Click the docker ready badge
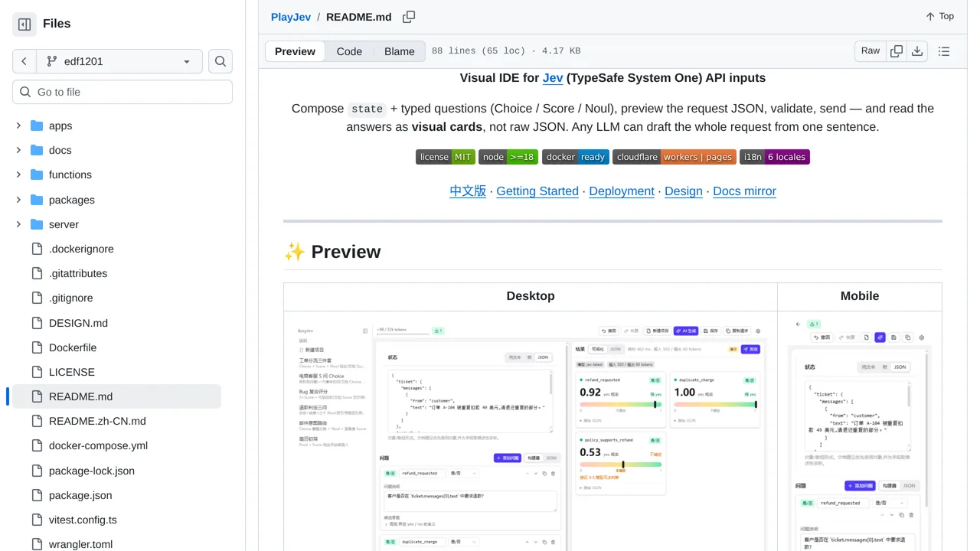 click(576, 157)
